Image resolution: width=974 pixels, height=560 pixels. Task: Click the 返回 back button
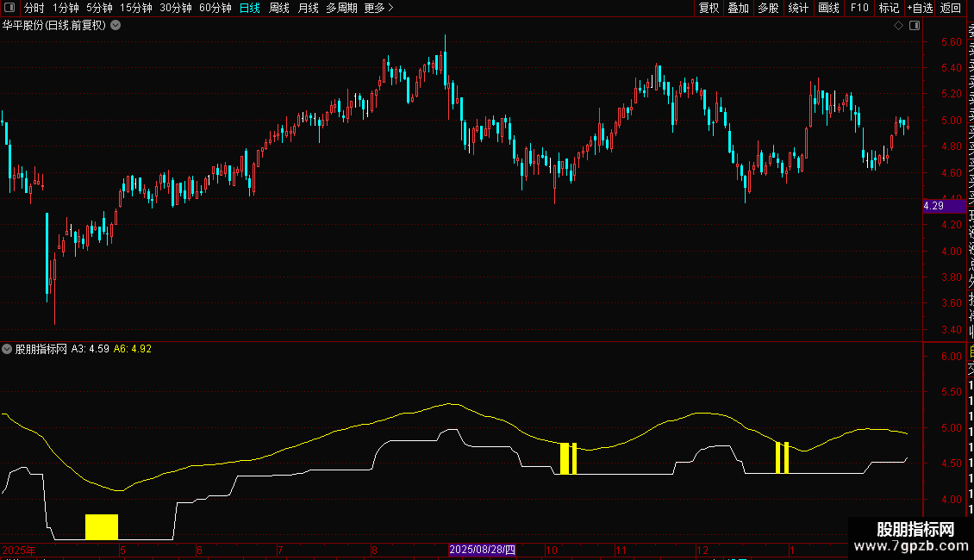(951, 8)
